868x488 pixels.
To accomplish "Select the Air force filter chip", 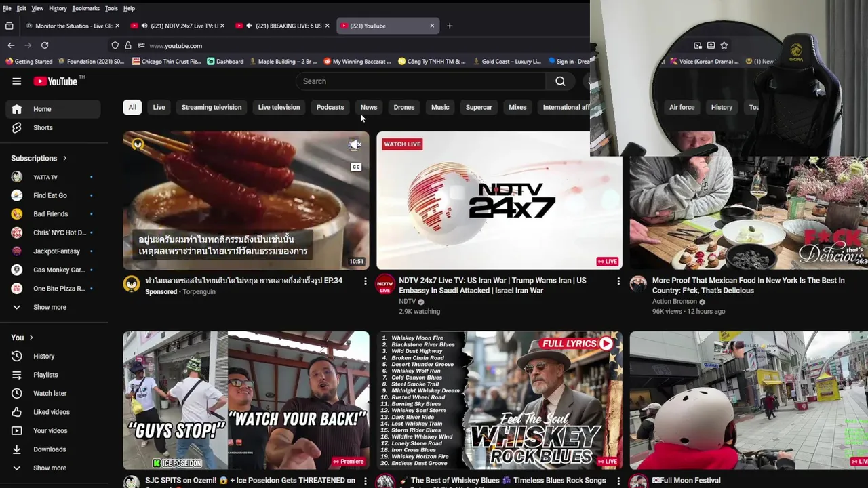I will point(682,107).
